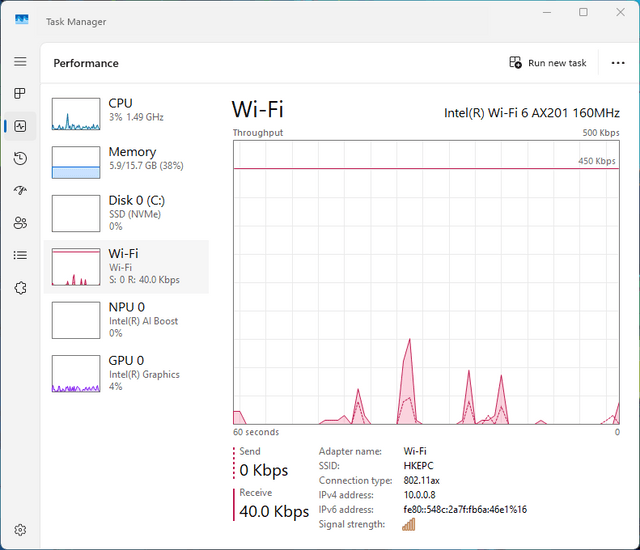Click the Memory mini graph thumbnail
Screen dimensions: 640x550
[x=76, y=162]
